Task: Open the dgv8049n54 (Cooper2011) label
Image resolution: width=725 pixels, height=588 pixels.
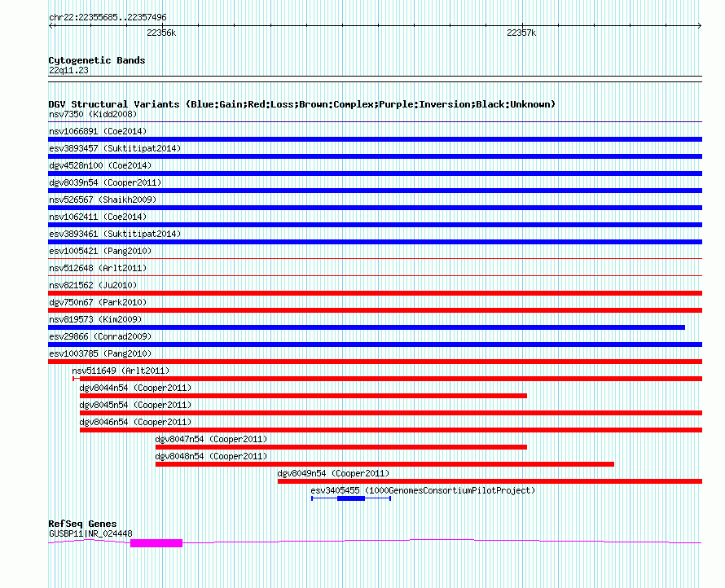Action: click(333, 473)
